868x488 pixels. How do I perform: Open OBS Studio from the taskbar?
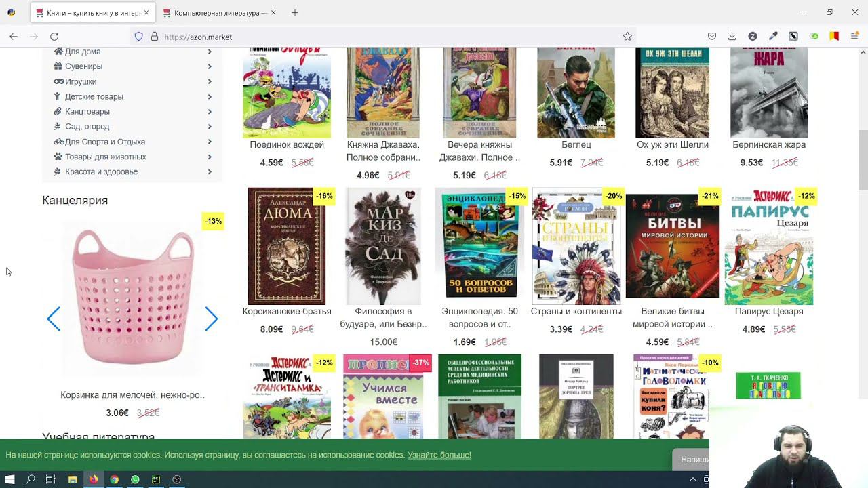177,479
